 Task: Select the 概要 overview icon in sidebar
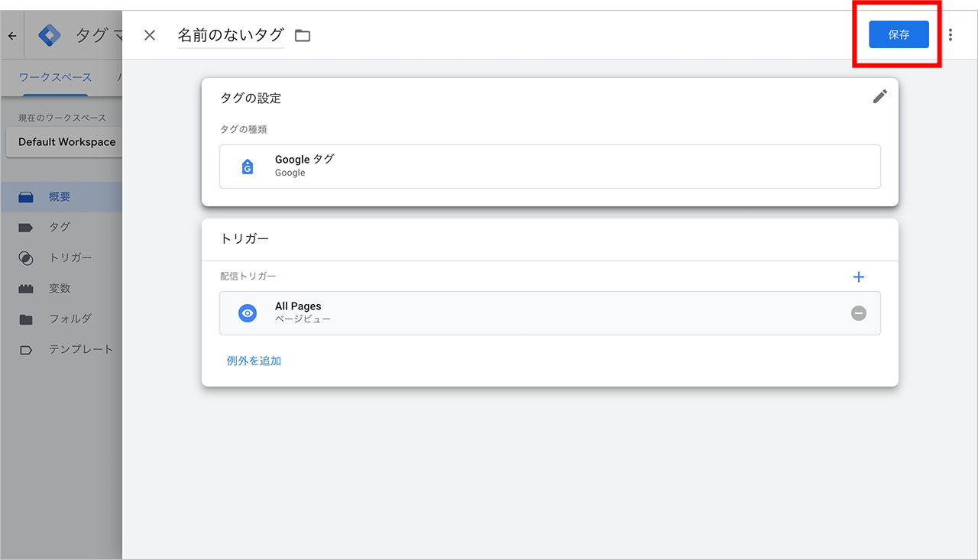coord(24,196)
